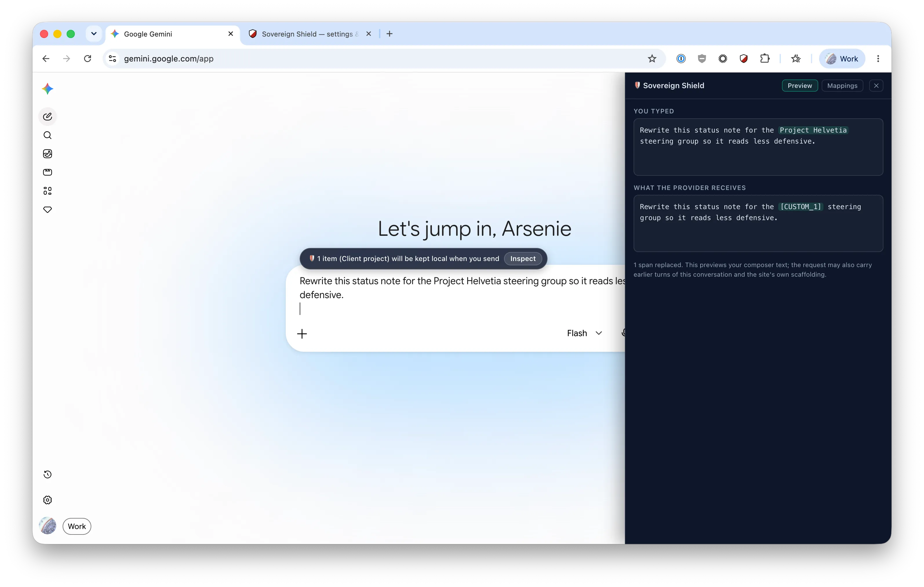Open the bookmarks star list icon
Viewport: 924px width, 587px height.
coord(796,58)
